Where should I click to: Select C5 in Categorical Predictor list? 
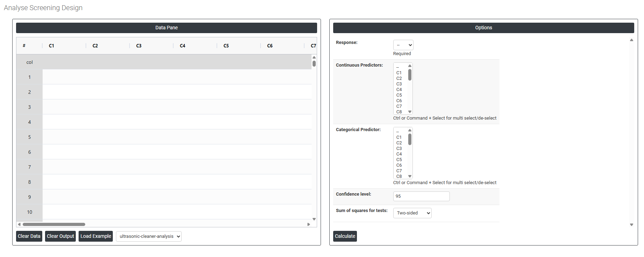pos(399,160)
